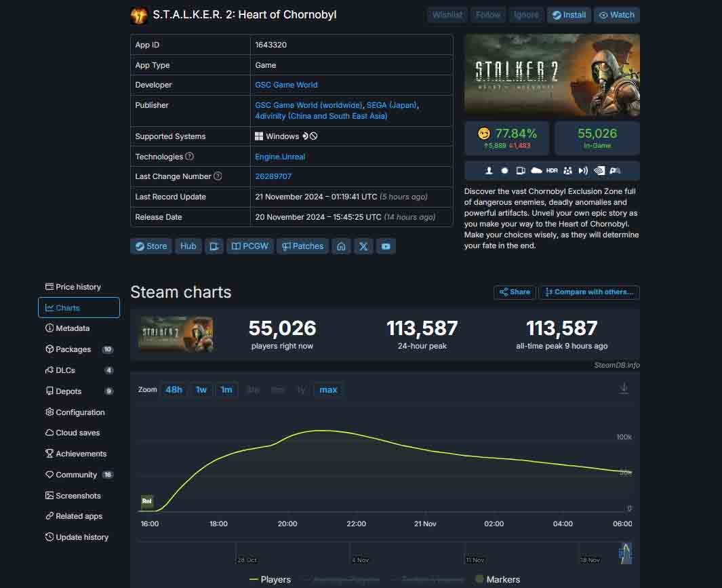Screen dimensions: 722x588
Task: Click the achievements feature icon after single-player
Action: click(x=504, y=170)
